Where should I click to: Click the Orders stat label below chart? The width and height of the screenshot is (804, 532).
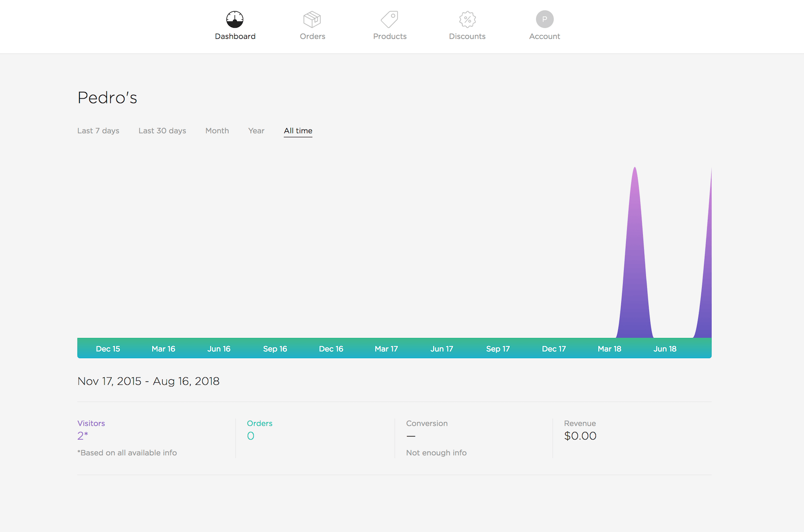[260, 423]
